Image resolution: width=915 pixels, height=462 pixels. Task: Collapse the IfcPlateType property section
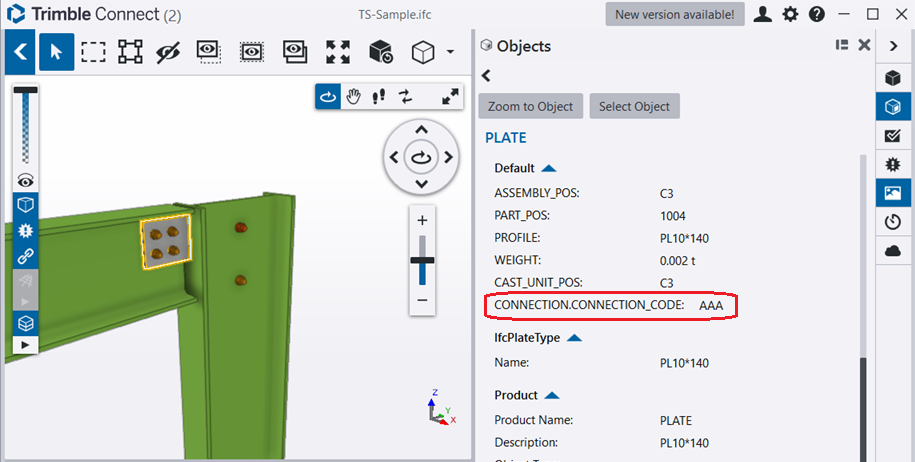[574, 338]
